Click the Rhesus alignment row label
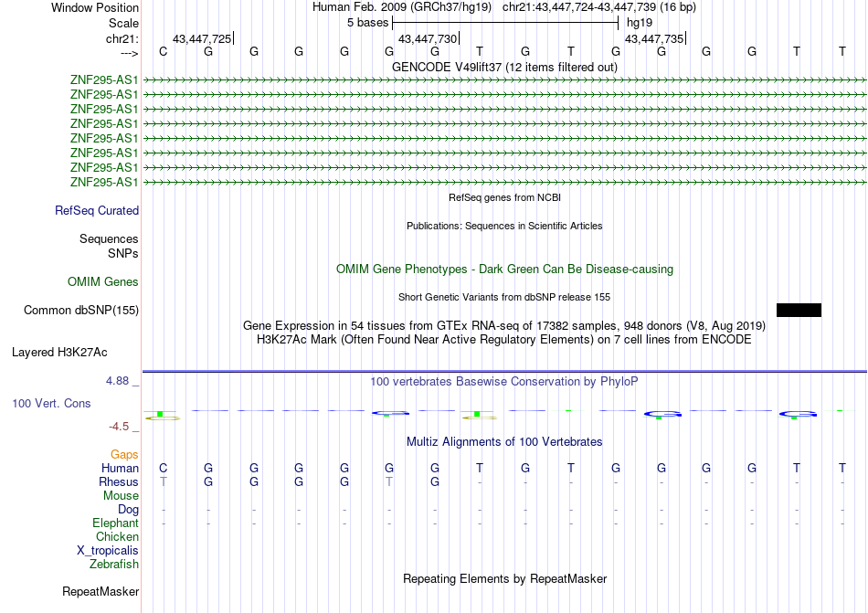 click(119, 482)
